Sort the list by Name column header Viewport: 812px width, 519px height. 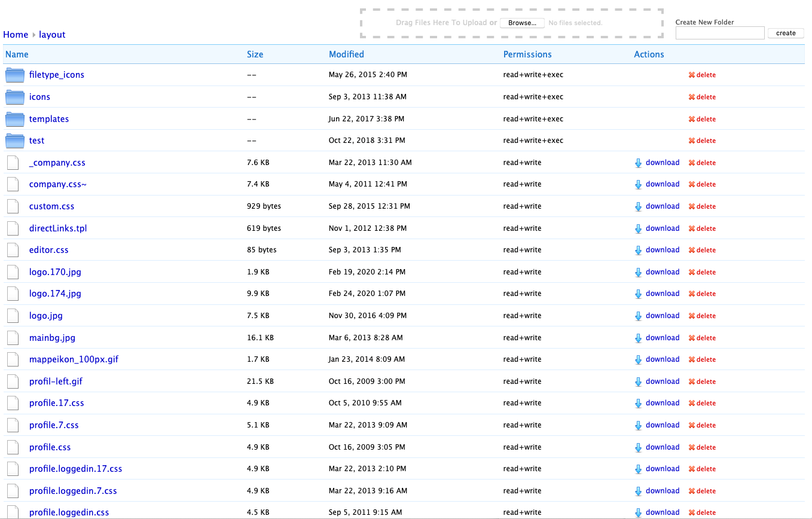pos(17,54)
